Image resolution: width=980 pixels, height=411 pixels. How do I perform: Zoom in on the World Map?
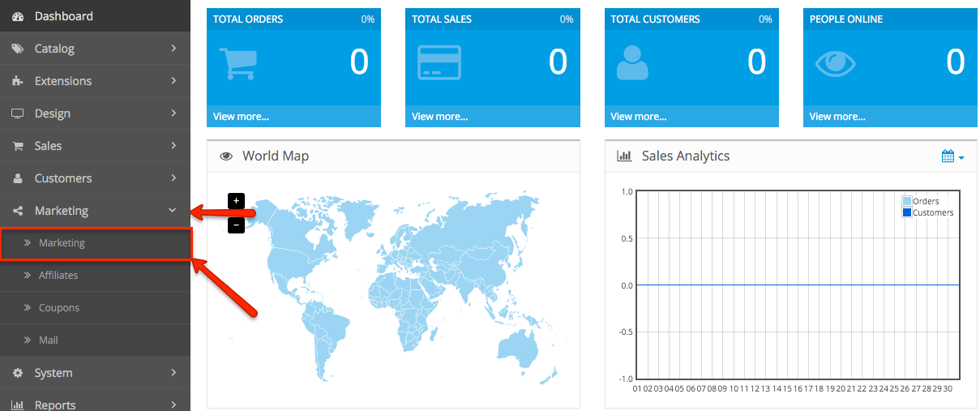pyautogui.click(x=236, y=200)
